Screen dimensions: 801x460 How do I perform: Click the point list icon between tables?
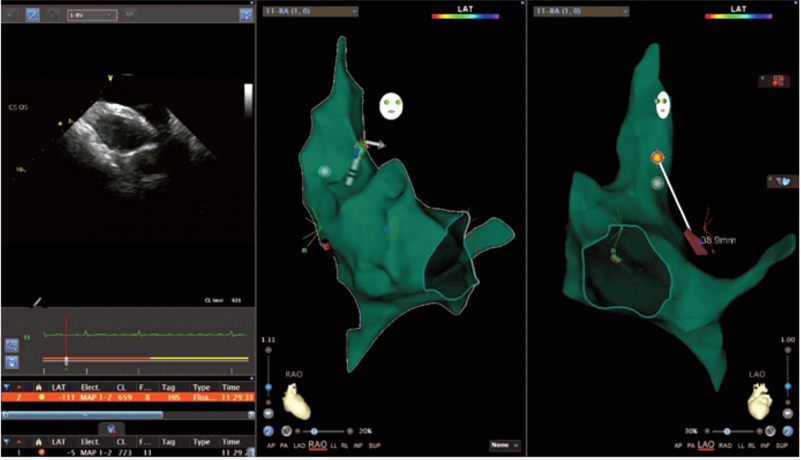113,427
